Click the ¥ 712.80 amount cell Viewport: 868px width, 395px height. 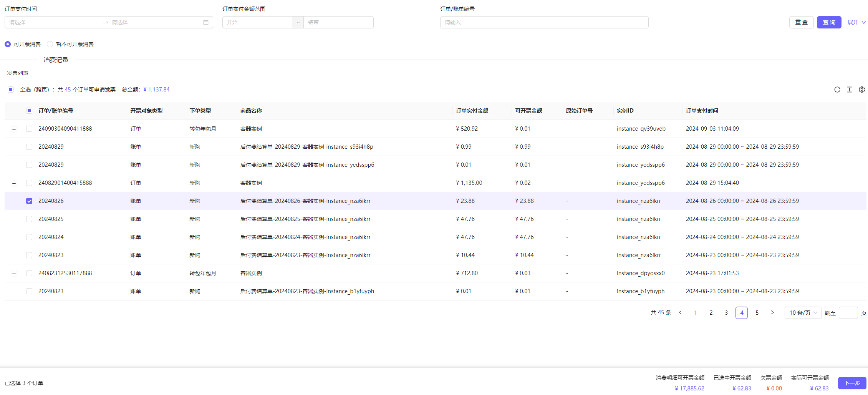coord(467,273)
